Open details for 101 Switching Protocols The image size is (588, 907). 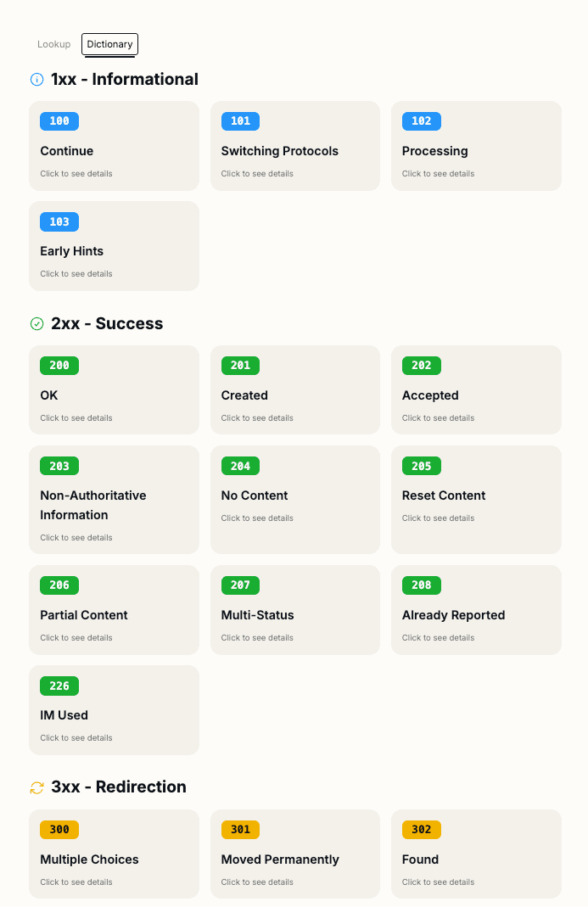294,146
